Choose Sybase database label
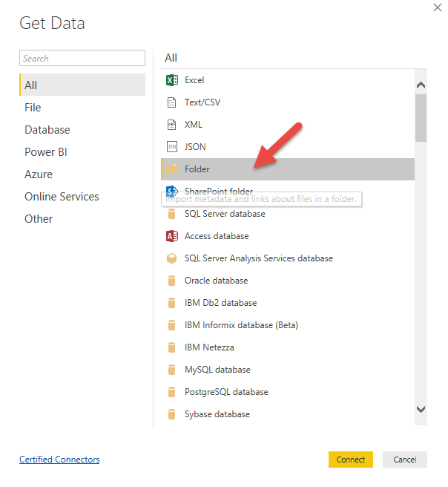The image size is (448, 487). pos(217,414)
